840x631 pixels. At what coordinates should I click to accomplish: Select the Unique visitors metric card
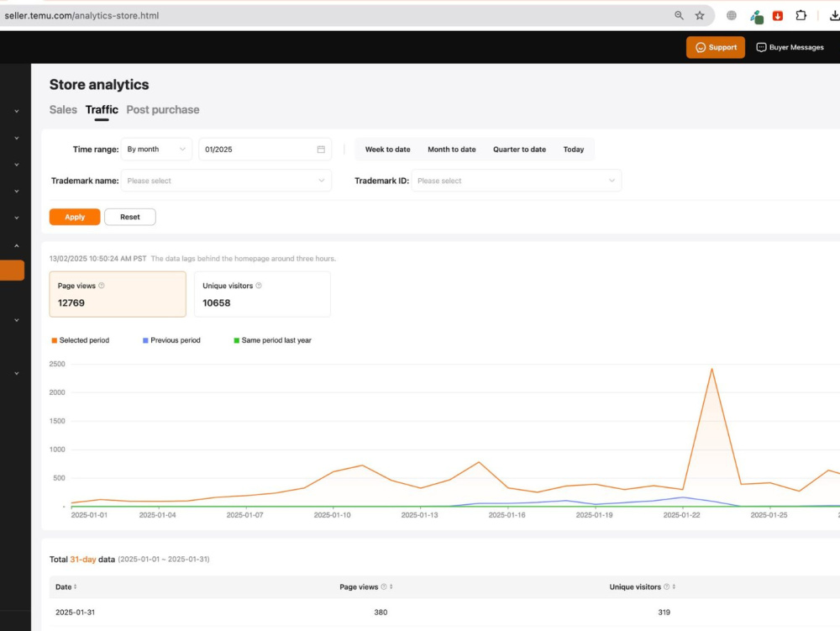click(x=262, y=294)
